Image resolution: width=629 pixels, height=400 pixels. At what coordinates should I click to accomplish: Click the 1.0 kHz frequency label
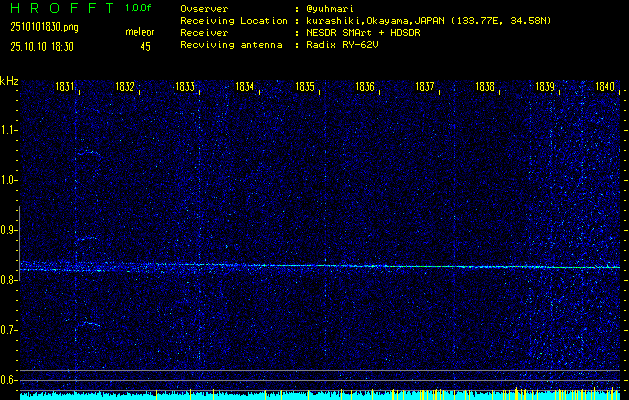[x=9, y=180]
